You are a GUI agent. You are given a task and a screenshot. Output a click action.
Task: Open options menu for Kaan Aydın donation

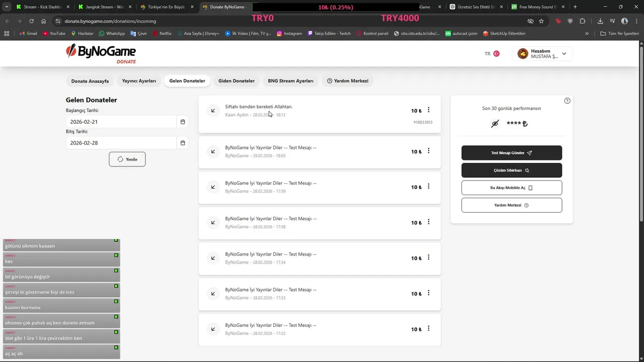[x=429, y=110]
